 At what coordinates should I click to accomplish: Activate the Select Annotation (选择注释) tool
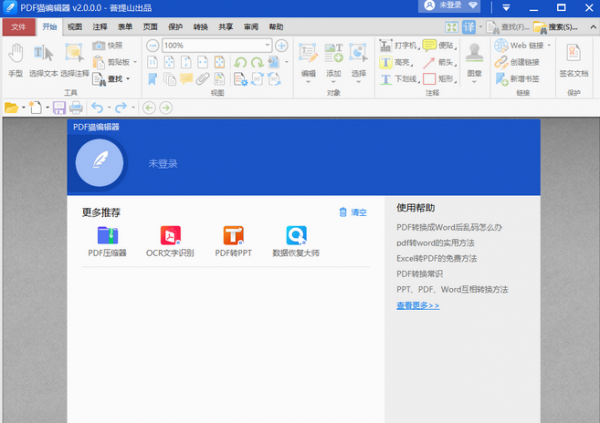[74, 60]
